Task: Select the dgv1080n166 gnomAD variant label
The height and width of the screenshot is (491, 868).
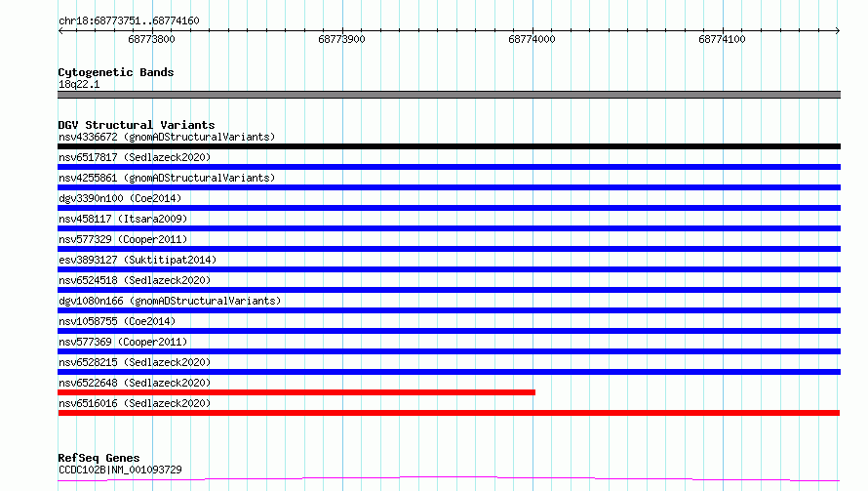Action: (170, 301)
